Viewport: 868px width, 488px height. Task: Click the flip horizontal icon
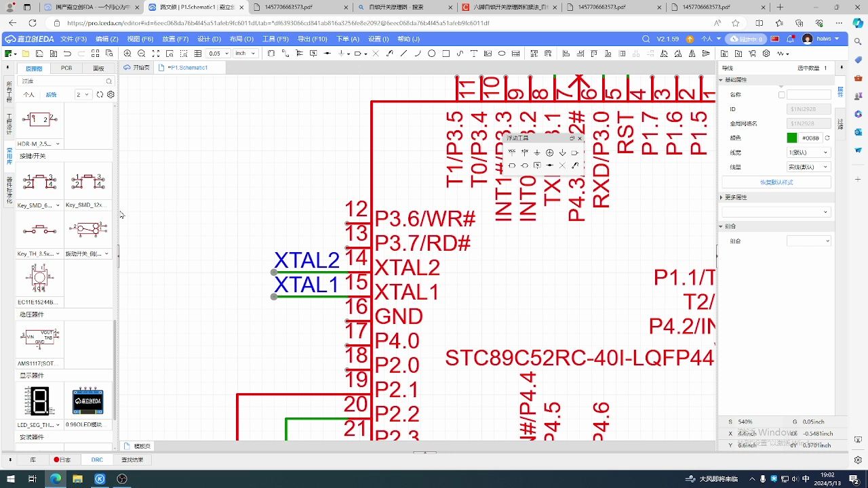pyautogui.click(x=692, y=53)
